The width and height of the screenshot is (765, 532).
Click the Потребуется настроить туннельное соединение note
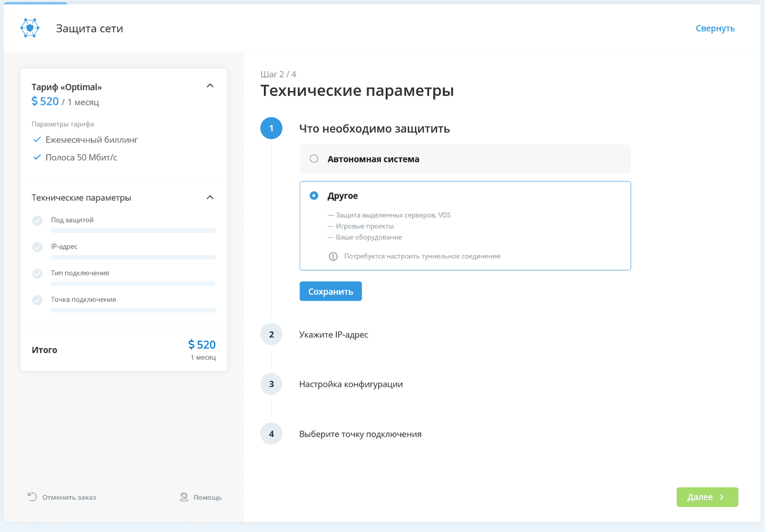[422, 256]
